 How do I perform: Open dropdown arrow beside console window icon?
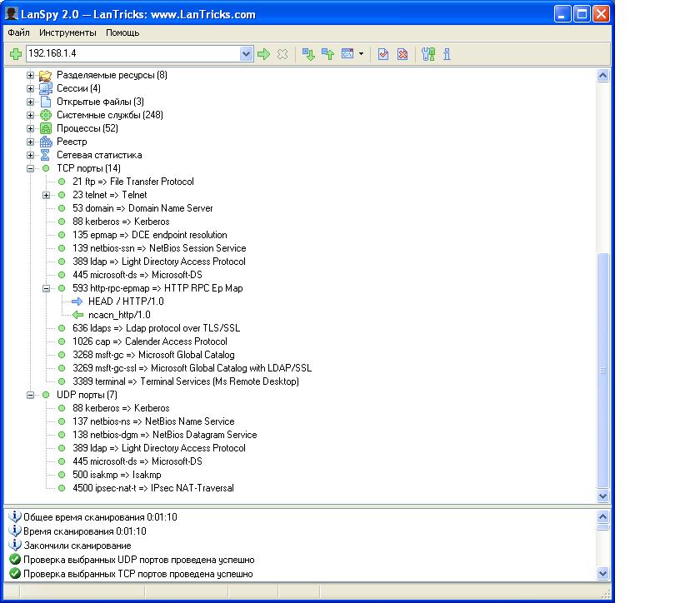(361, 54)
